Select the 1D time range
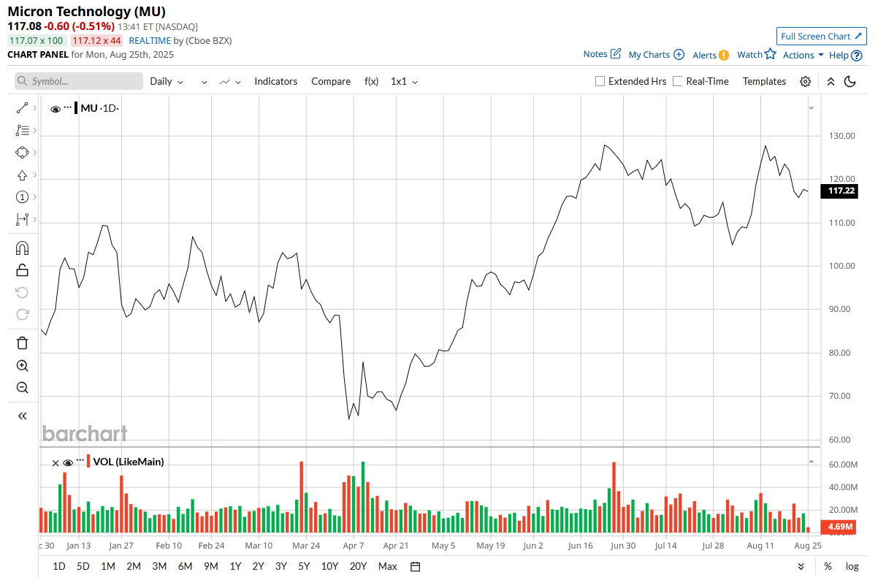The image size is (878, 588). (59, 566)
